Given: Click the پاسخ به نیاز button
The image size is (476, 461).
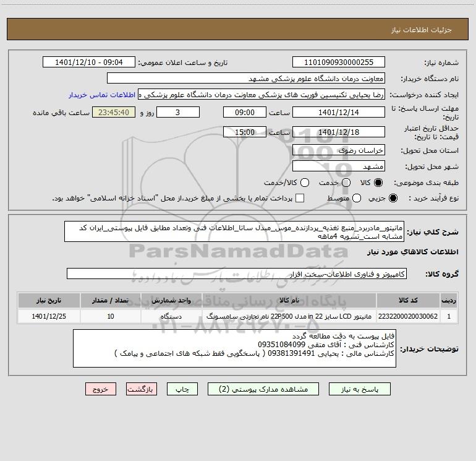Looking at the screenshot, I should 360,389.
